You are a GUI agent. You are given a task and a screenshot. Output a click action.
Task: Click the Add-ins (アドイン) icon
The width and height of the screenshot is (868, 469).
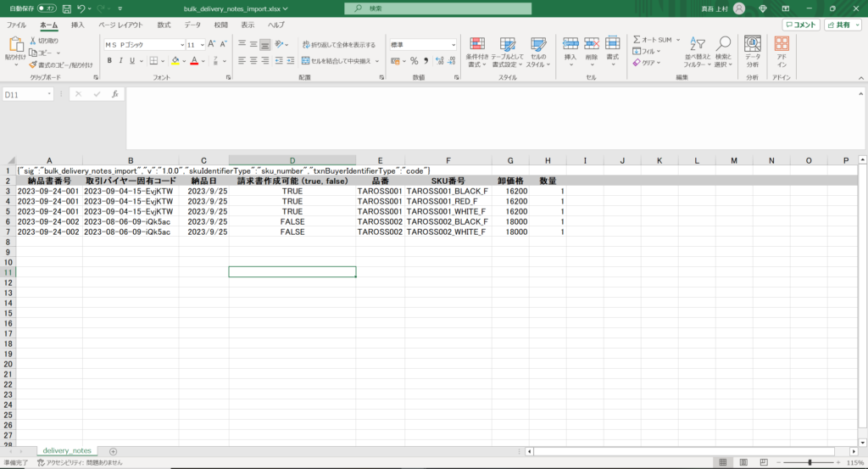pyautogui.click(x=782, y=44)
